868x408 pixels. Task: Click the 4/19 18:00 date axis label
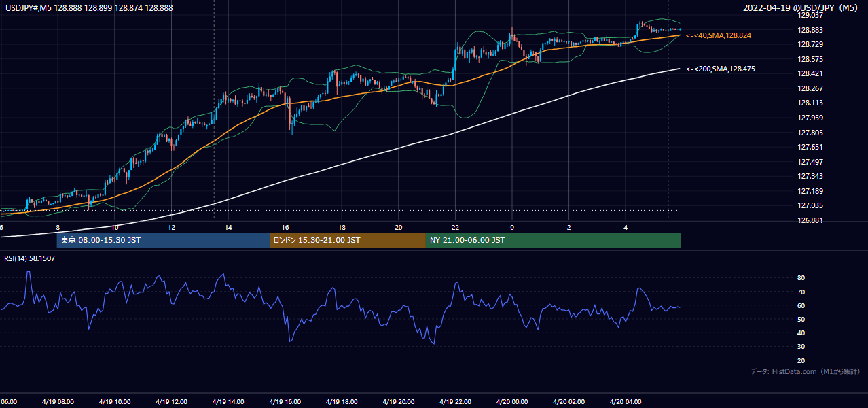(342, 402)
